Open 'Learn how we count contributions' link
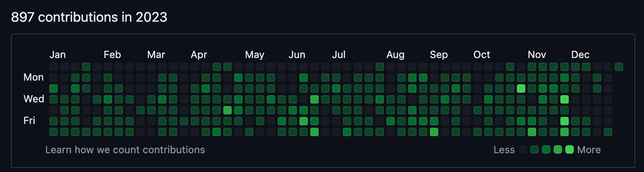Viewport: 644px width, 172px height. tap(125, 150)
